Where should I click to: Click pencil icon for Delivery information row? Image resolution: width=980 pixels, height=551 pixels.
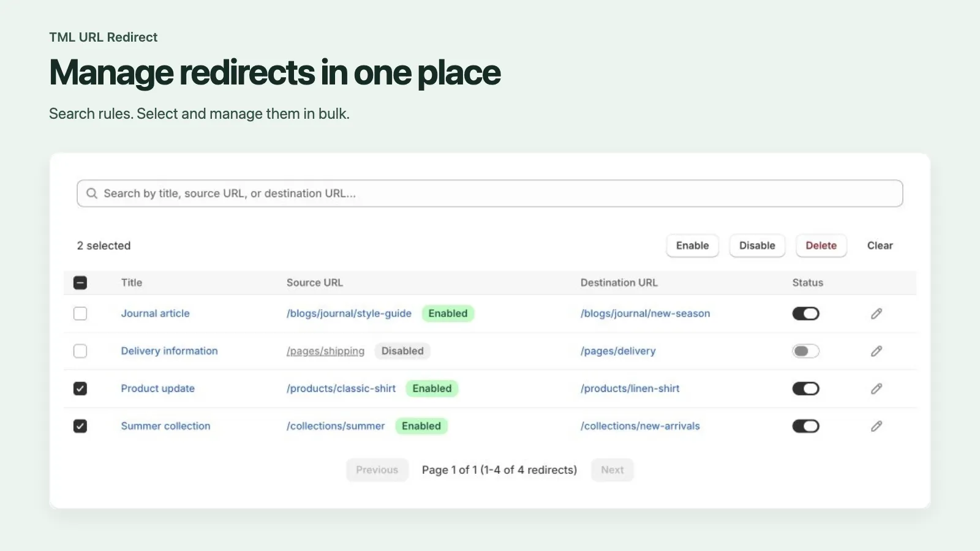pos(876,351)
